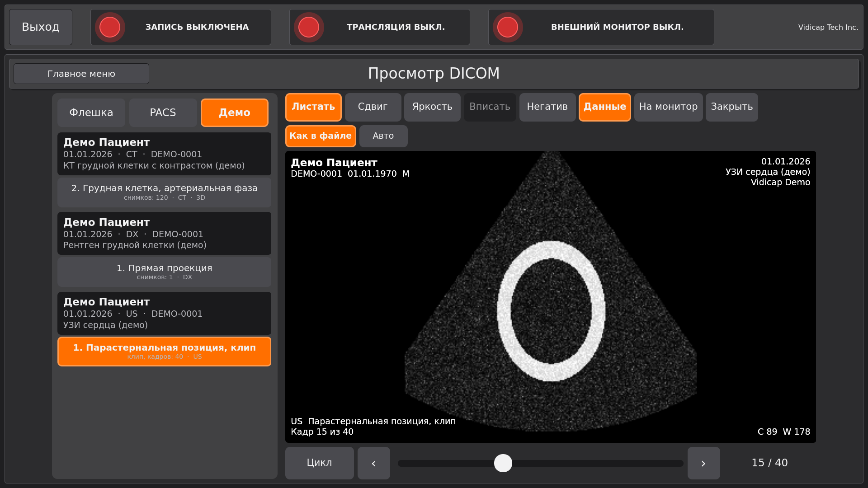Select the Сдвиг pan tool
Viewport: 868px width, 488px height.
tap(373, 107)
